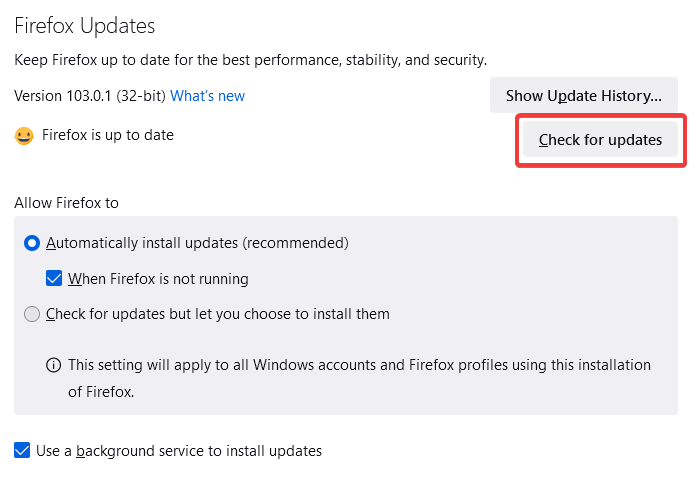Image resolution: width=698 pixels, height=498 pixels.
Task: Click the Keep Firefox up to date description
Action: tap(251, 60)
